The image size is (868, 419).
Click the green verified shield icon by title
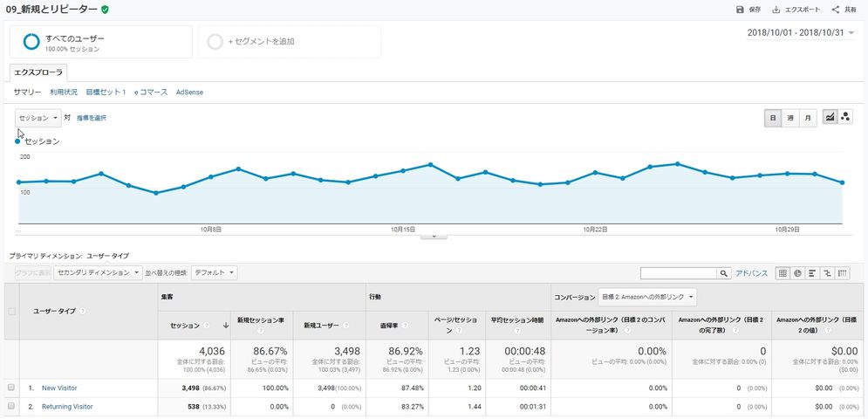point(105,10)
